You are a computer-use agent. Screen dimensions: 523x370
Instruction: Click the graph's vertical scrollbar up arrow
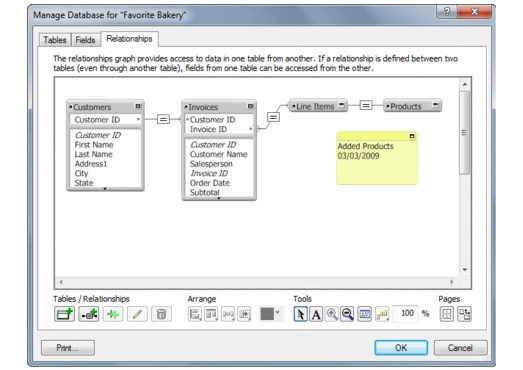click(465, 84)
